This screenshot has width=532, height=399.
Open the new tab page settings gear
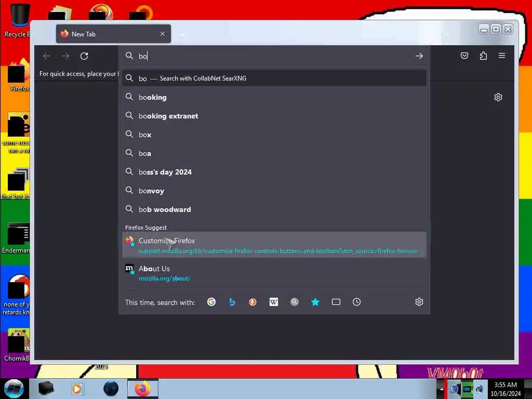point(498,97)
